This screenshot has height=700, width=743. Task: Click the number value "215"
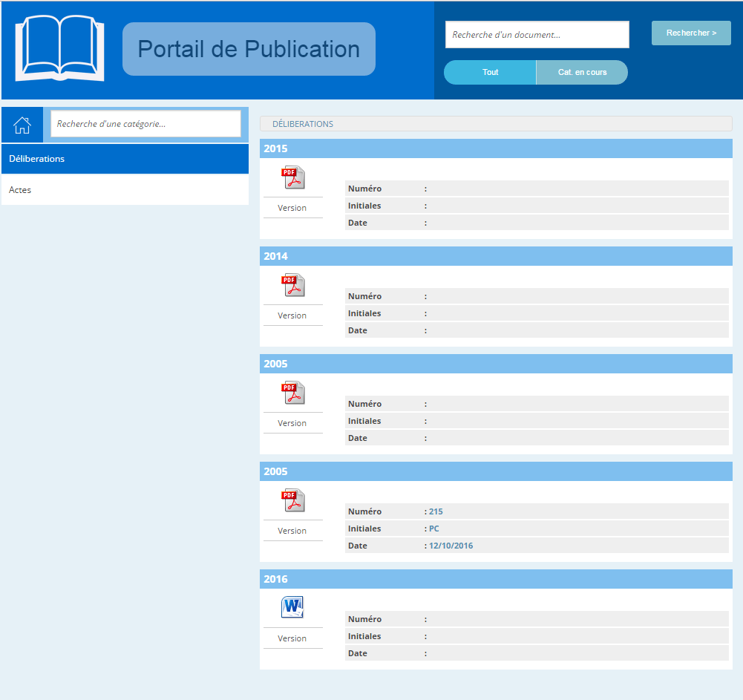click(436, 511)
